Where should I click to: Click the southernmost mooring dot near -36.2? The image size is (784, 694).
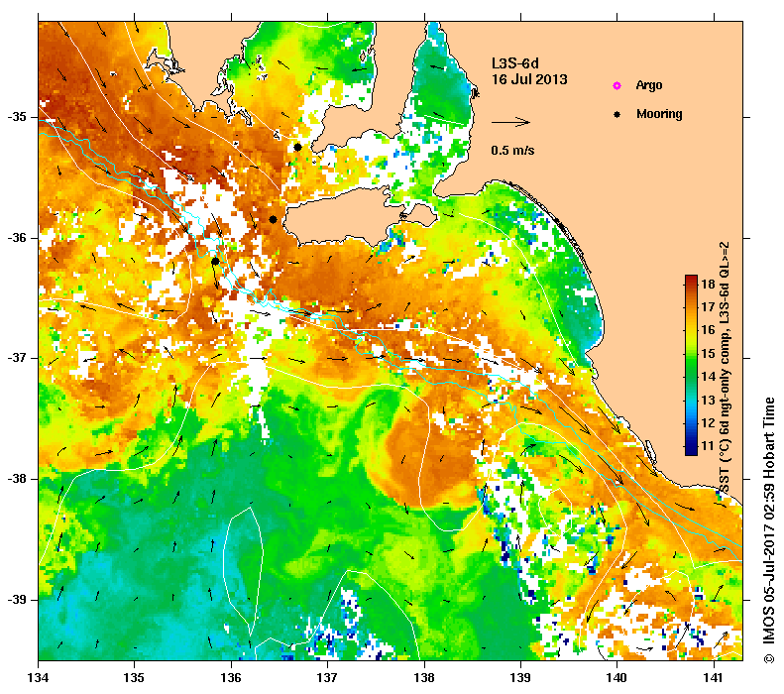[215, 261]
